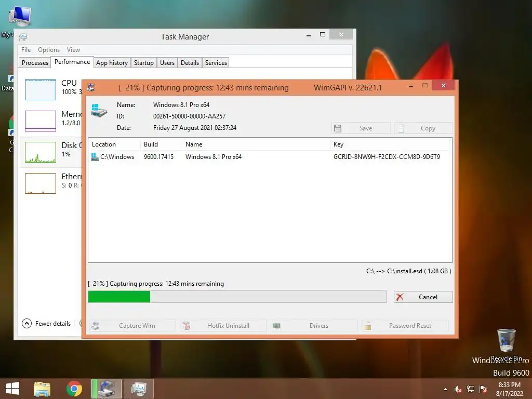Image resolution: width=532 pixels, height=399 pixels.
Task: Sort by Location column header
Action: click(x=114, y=144)
